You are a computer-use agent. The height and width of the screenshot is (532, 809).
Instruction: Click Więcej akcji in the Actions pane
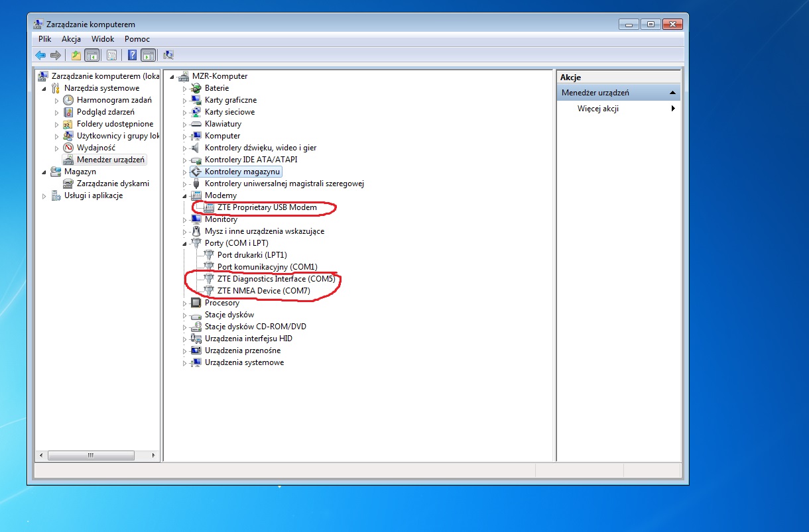click(x=597, y=109)
